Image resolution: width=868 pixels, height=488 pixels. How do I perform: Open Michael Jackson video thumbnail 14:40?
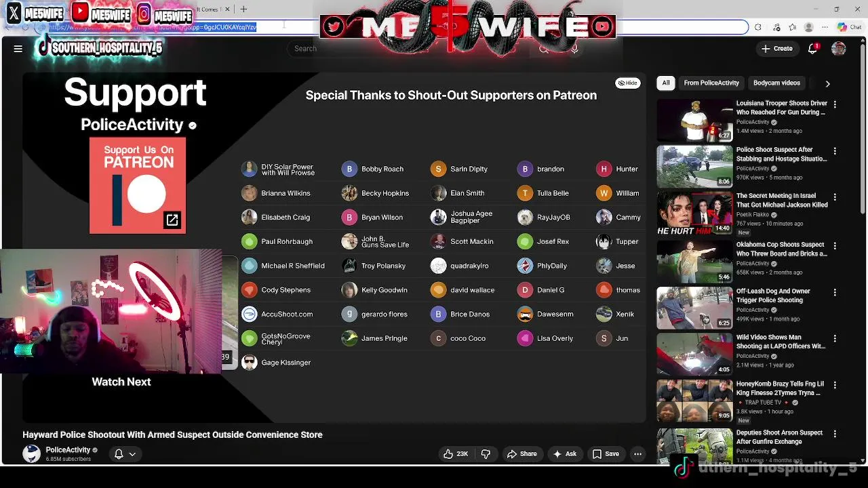(694, 213)
